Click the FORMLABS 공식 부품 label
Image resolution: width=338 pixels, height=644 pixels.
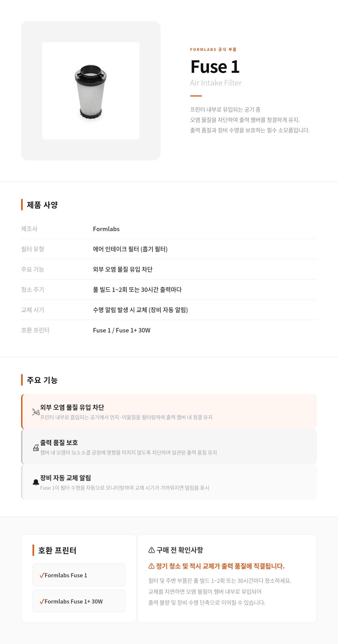click(x=213, y=50)
